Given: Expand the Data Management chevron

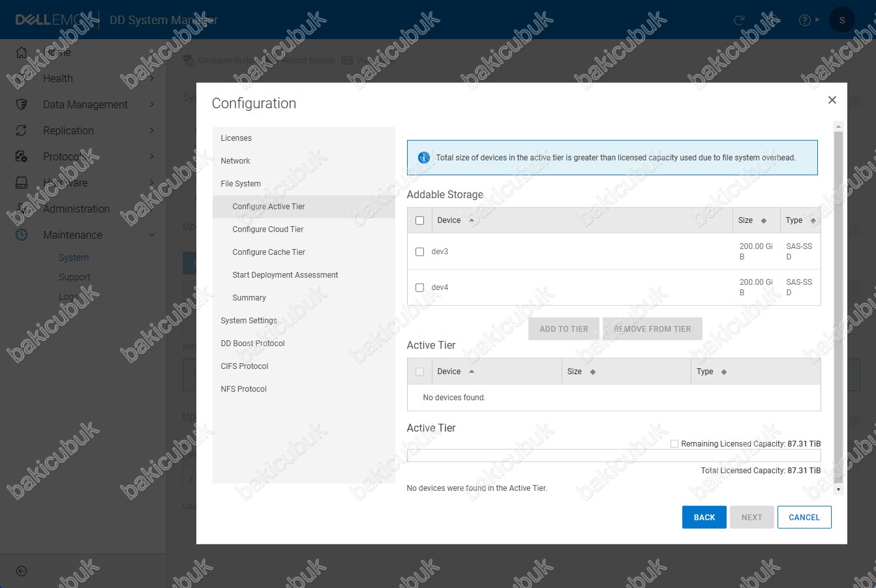Looking at the screenshot, I should [x=151, y=104].
